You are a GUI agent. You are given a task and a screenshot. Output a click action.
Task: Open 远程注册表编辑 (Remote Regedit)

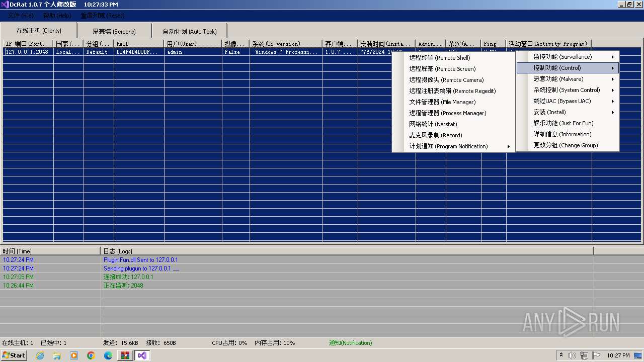coord(453,91)
